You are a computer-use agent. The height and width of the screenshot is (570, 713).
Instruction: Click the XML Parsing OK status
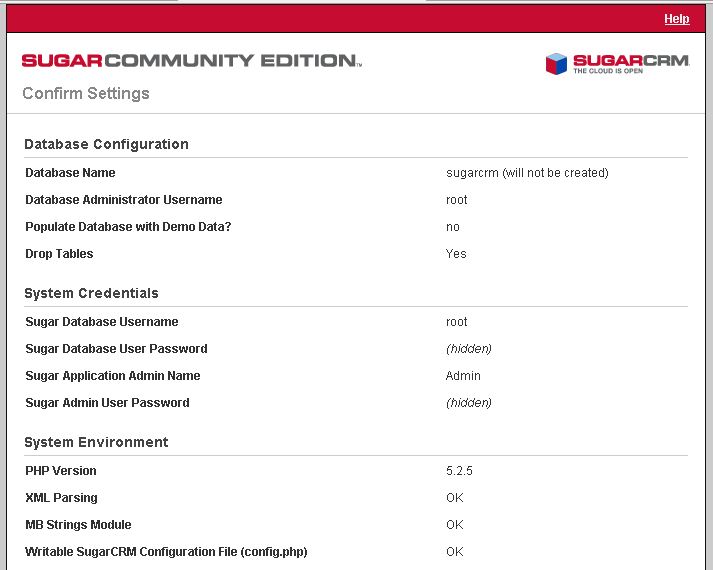pyautogui.click(x=455, y=498)
